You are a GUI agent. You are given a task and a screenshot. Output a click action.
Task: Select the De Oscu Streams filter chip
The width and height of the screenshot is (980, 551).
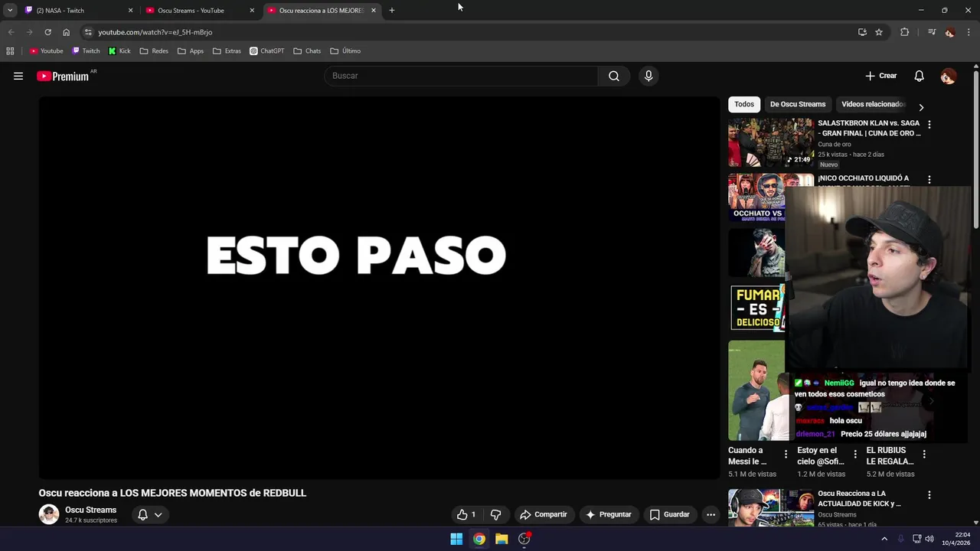click(x=798, y=104)
